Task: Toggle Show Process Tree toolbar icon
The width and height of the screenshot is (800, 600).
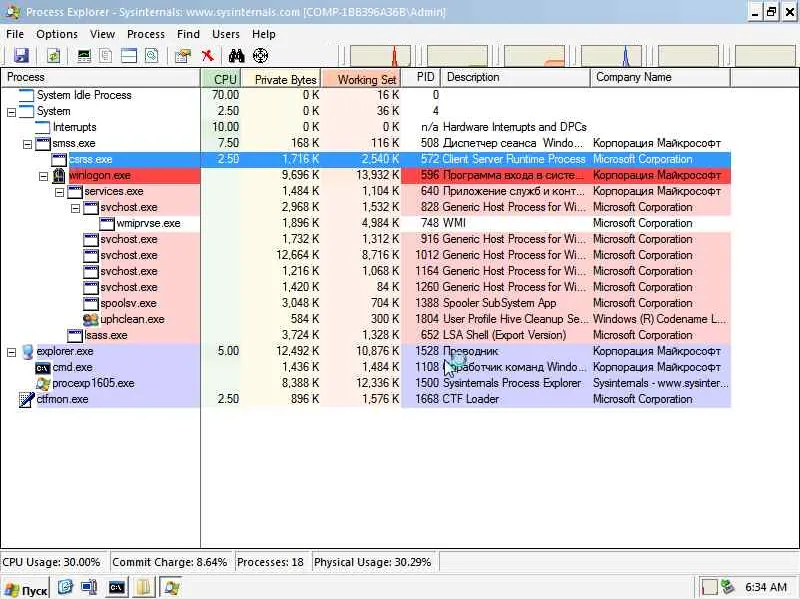Action: click(106, 55)
